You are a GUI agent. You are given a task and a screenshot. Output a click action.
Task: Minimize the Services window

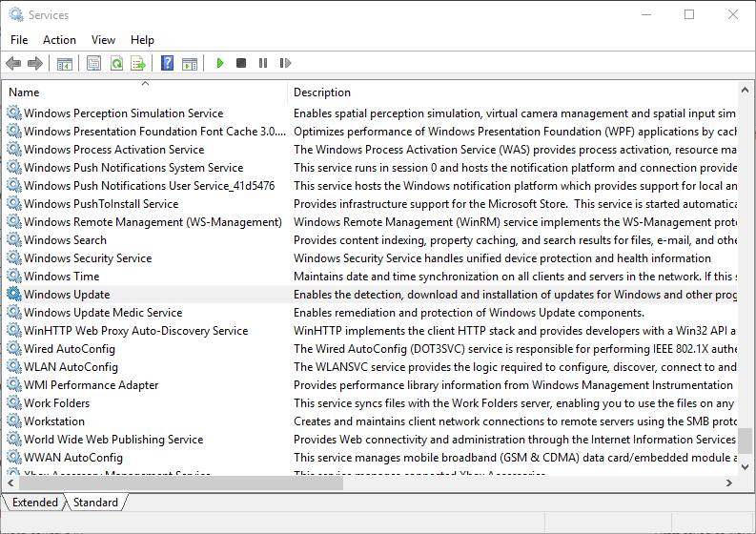pyautogui.click(x=646, y=14)
